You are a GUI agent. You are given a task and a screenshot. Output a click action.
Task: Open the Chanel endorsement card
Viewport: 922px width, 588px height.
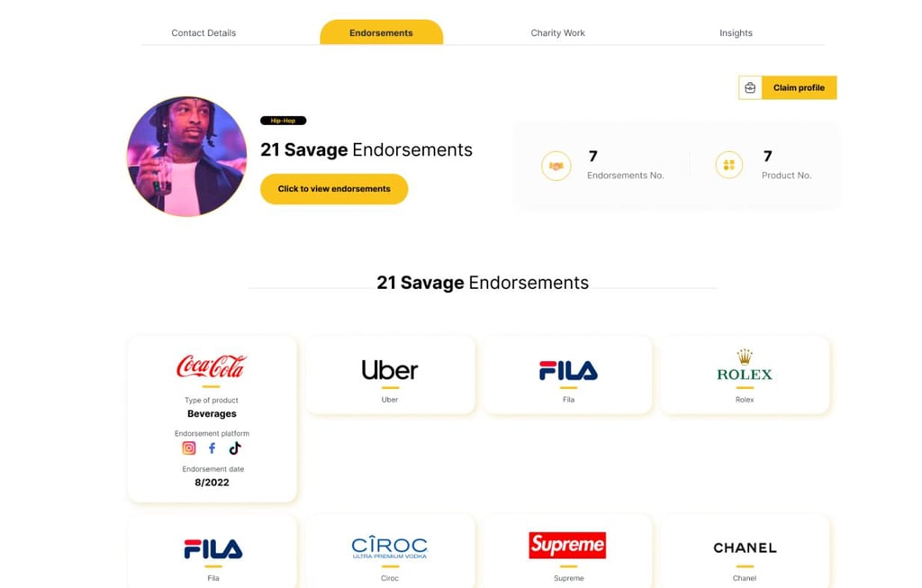(x=745, y=552)
